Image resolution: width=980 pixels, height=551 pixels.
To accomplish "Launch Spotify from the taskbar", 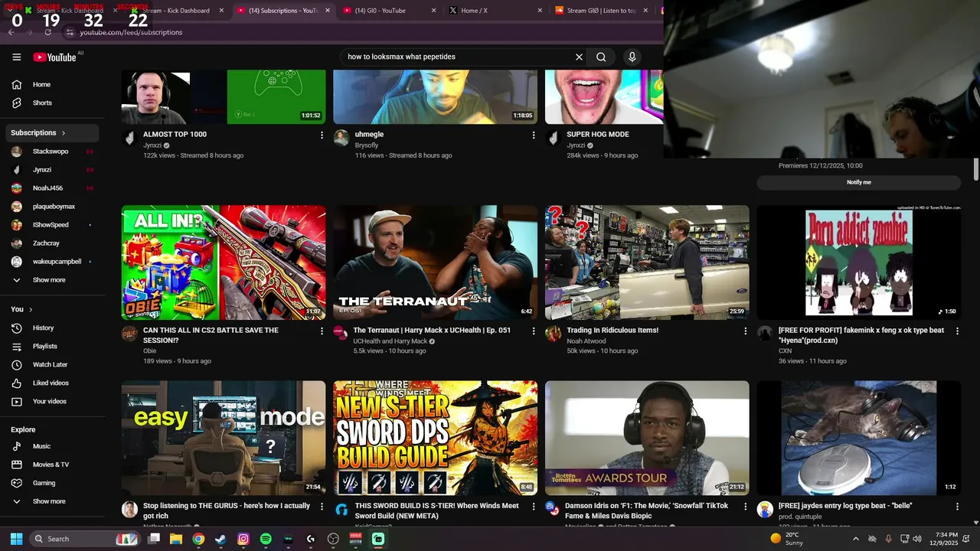I will 266,539.
